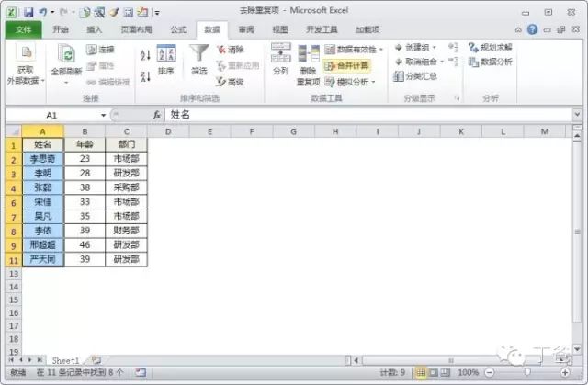Select the Sheet1 worksheet tab

tap(65, 360)
